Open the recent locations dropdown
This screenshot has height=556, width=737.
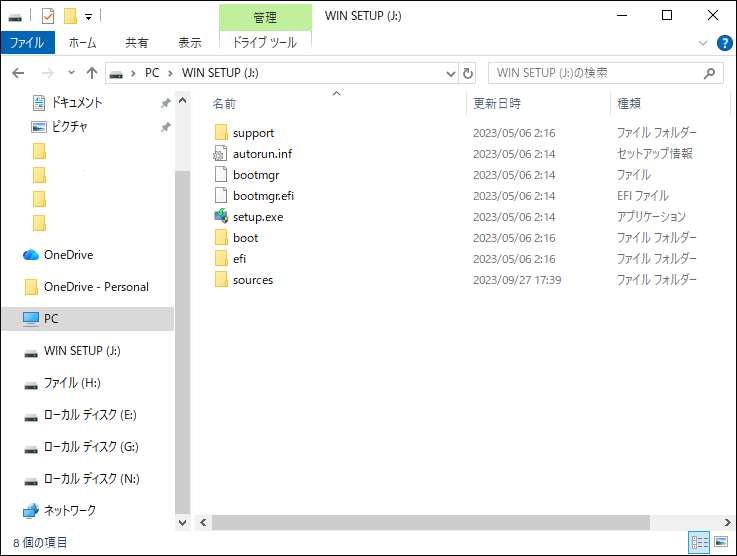click(71, 73)
